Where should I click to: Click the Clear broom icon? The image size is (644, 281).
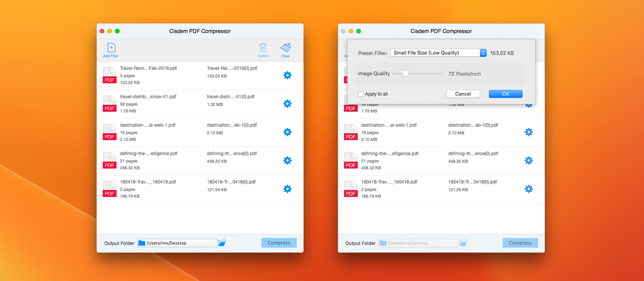point(286,48)
